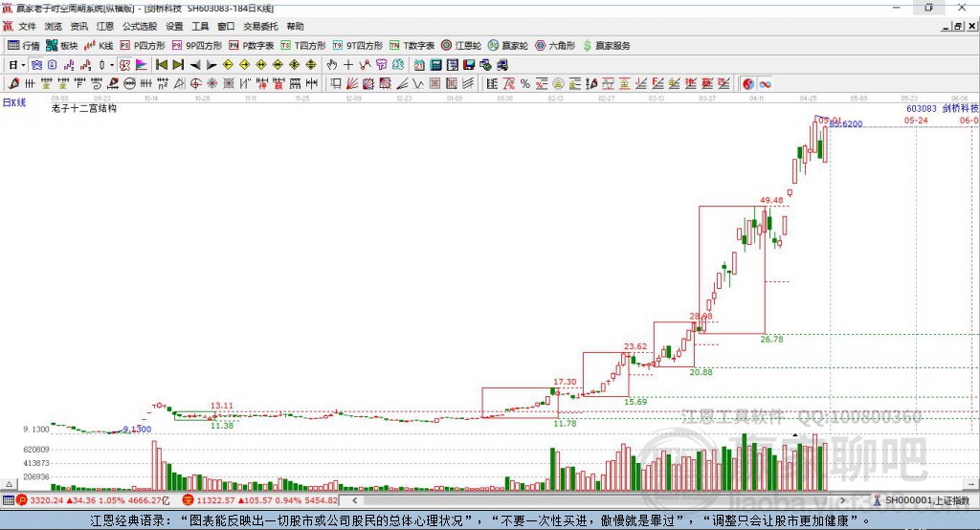Select the 49.48 high price label
980x530 pixels.
coord(771,201)
